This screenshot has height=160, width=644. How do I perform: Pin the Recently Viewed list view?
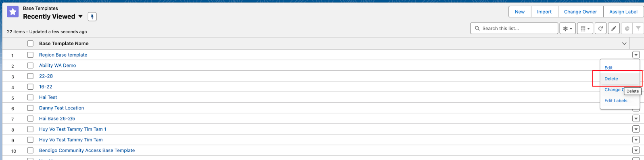coord(92,17)
